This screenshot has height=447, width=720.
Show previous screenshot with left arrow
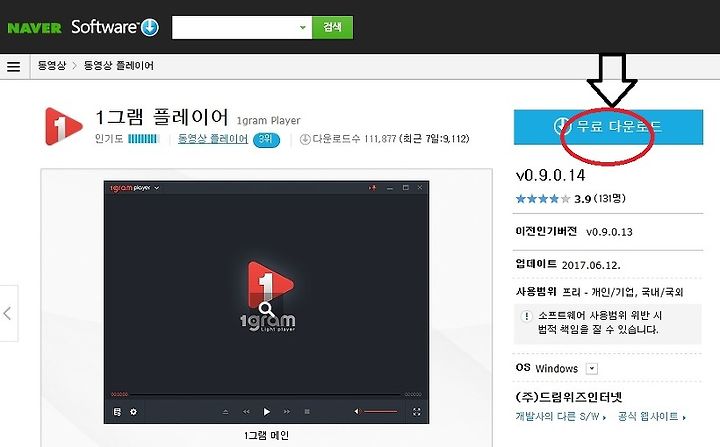click(7, 313)
